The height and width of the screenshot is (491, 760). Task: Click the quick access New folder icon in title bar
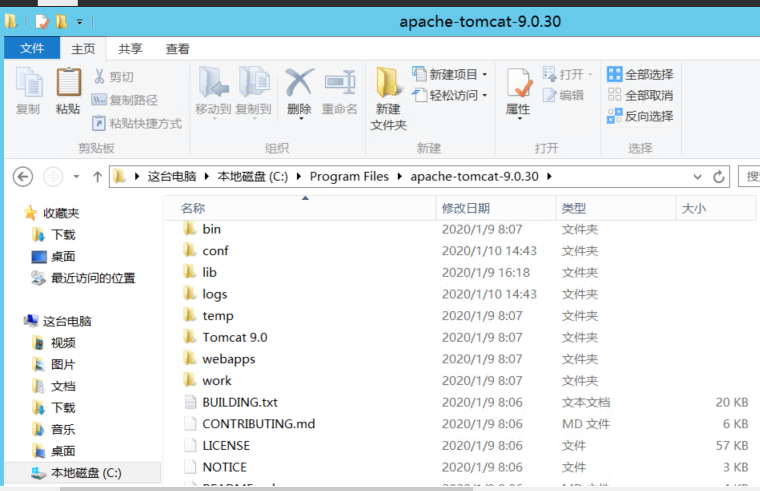[x=61, y=22]
